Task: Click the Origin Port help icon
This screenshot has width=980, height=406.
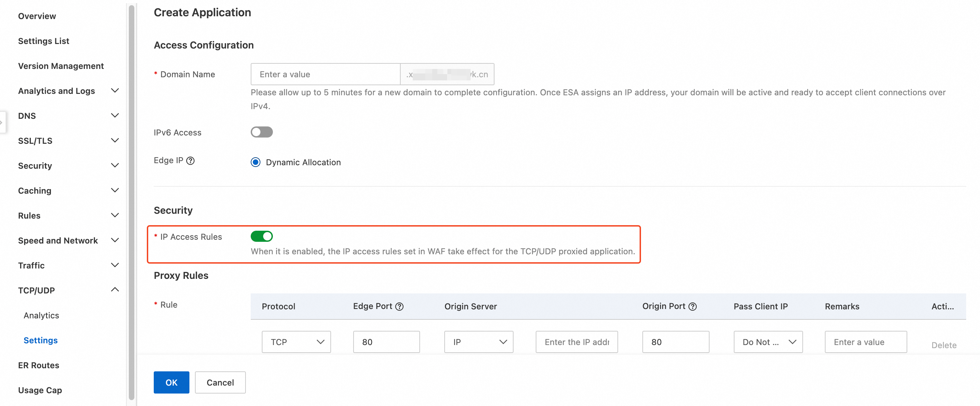Action: pyautogui.click(x=692, y=306)
